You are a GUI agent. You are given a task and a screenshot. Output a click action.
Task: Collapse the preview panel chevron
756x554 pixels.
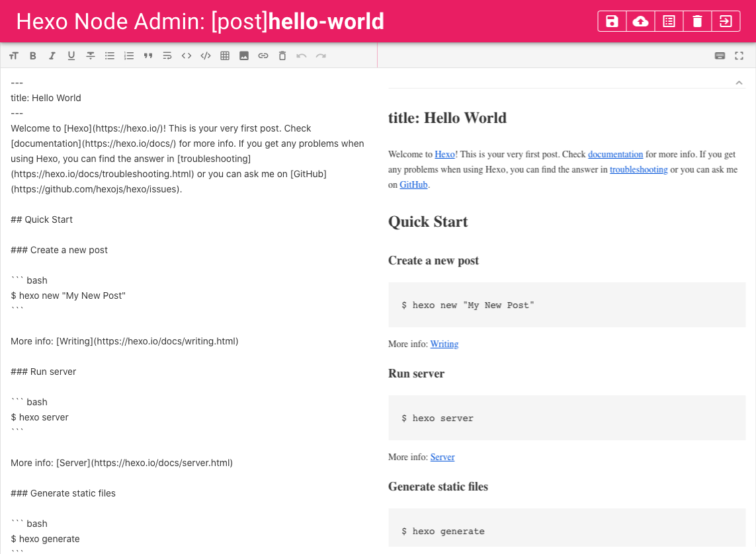(x=739, y=83)
